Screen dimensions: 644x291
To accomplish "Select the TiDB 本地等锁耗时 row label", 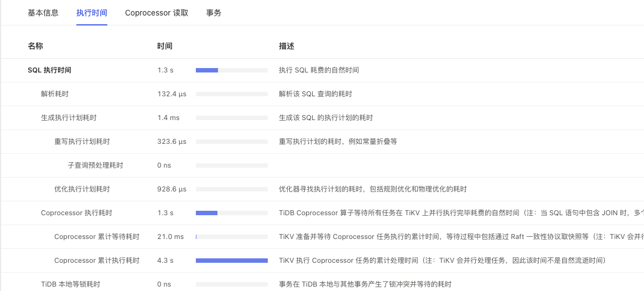I will [x=70, y=284].
